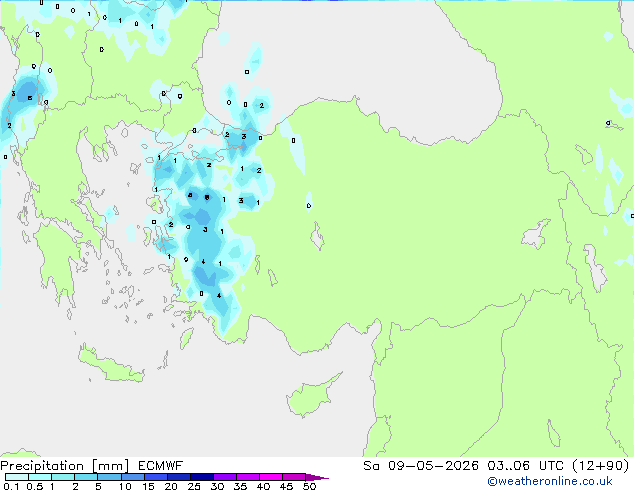Screen dimensions: 634x490
Task: Click the island of Crete on map
Action: 111,366
